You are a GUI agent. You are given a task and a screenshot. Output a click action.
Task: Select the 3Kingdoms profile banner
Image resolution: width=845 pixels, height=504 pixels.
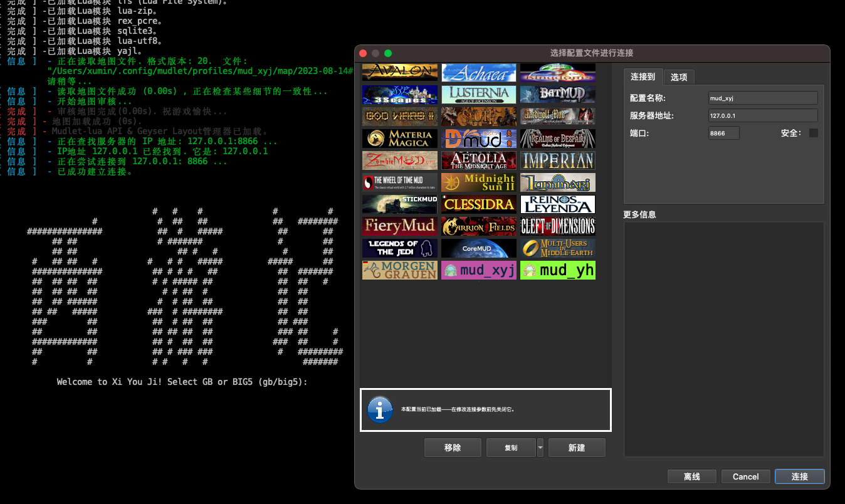point(558,72)
